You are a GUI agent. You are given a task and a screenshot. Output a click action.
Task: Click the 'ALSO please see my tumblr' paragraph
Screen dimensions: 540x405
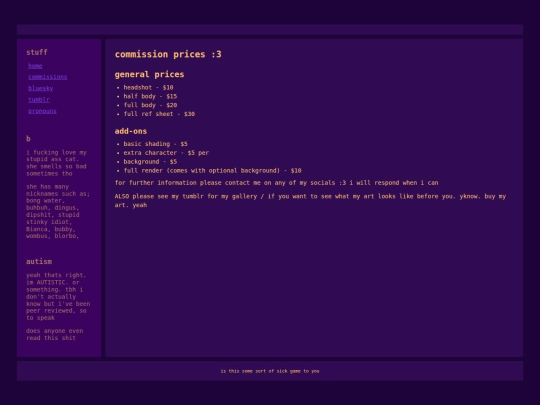click(x=310, y=201)
